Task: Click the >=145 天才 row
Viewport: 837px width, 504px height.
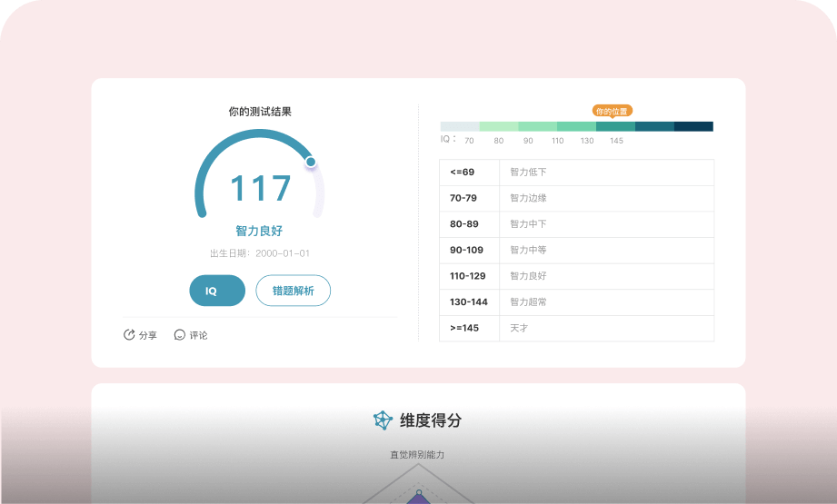Action: coord(576,328)
